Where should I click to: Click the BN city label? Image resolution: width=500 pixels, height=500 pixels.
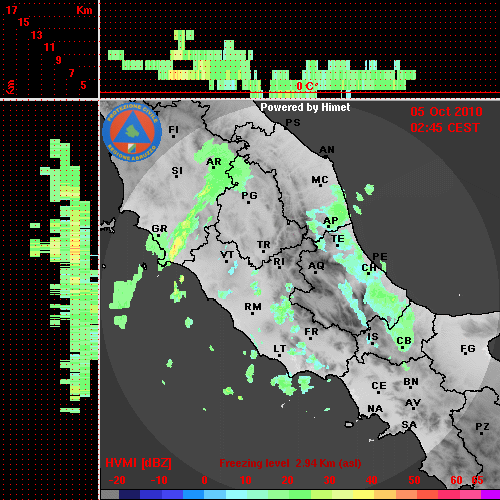(x=411, y=382)
